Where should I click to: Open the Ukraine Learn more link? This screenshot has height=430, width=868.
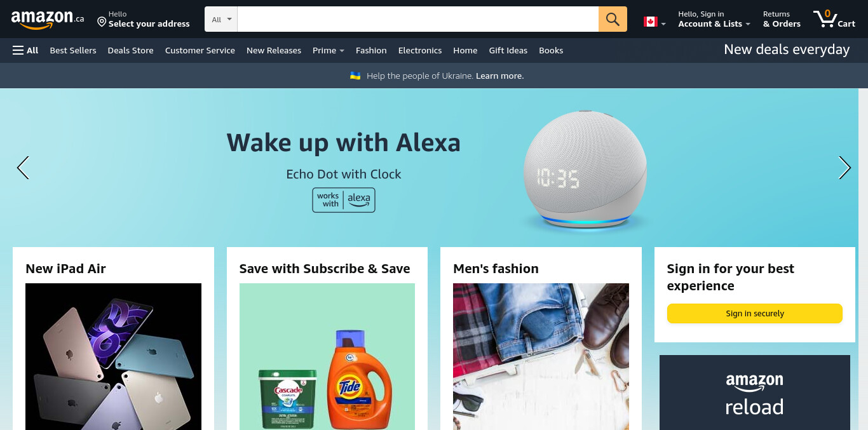499,76
